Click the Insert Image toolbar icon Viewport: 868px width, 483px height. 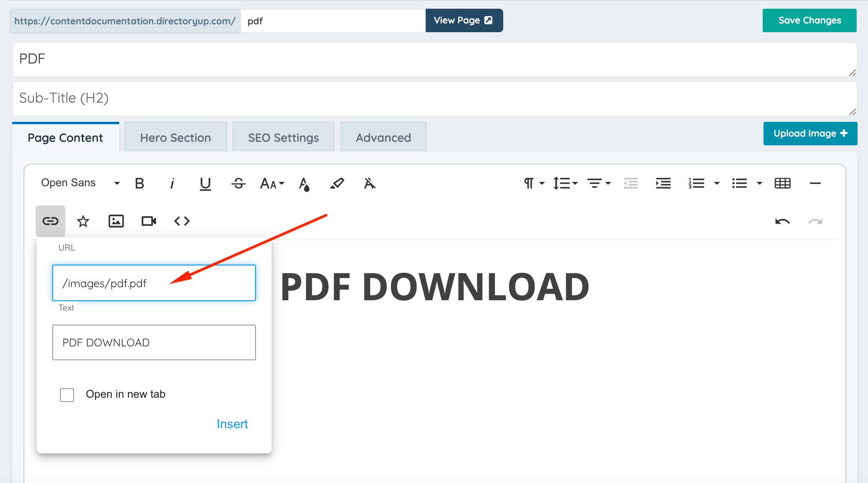[116, 221]
